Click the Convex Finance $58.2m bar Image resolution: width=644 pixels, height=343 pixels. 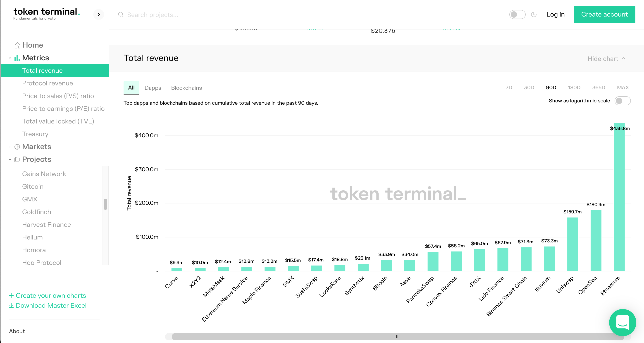pos(456,261)
